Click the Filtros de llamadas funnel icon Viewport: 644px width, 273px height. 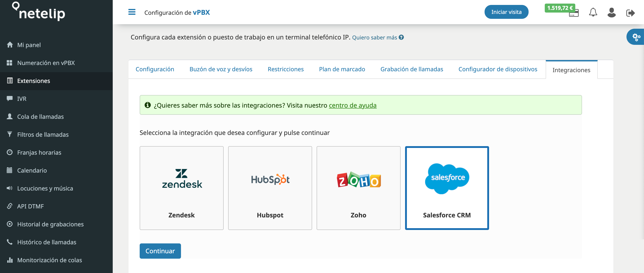point(9,134)
